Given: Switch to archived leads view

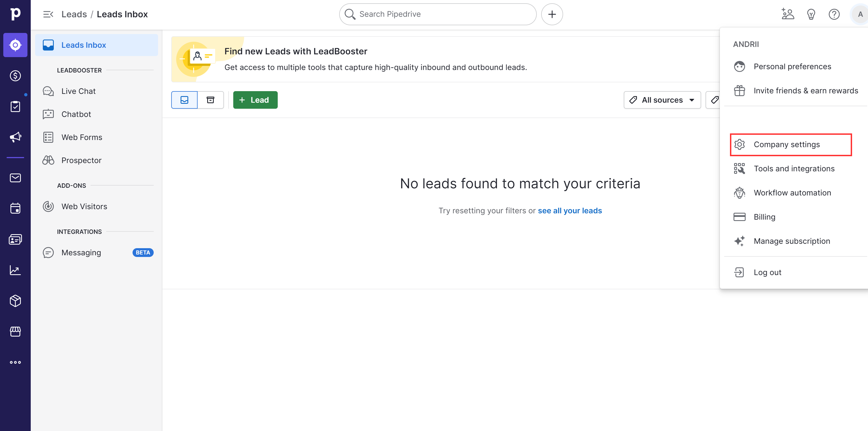Looking at the screenshot, I should tap(210, 100).
